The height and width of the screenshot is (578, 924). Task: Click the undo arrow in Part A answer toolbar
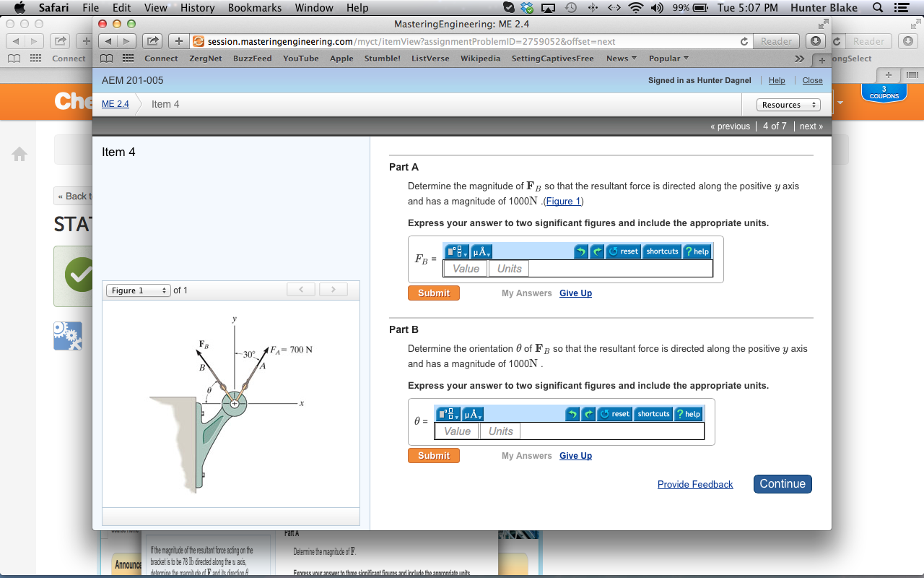point(580,251)
